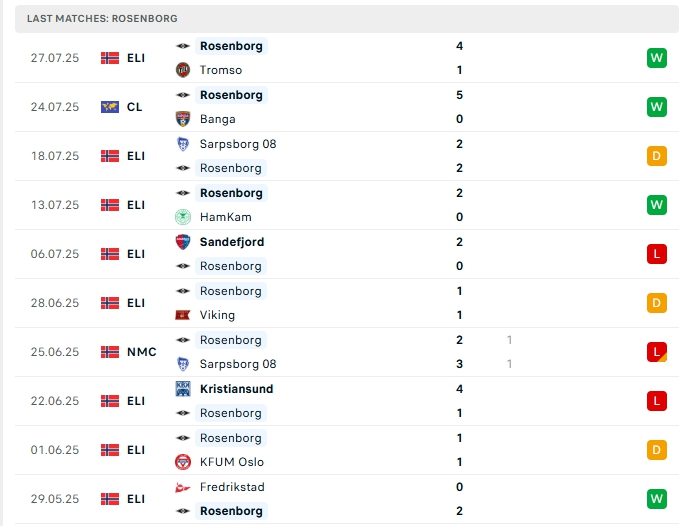Click the NMC competition label

pyautogui.click(x=141, y=352)
